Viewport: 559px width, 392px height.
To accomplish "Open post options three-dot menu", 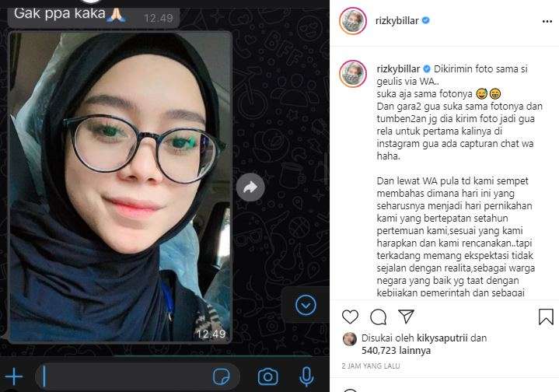I will click(547, 22).
